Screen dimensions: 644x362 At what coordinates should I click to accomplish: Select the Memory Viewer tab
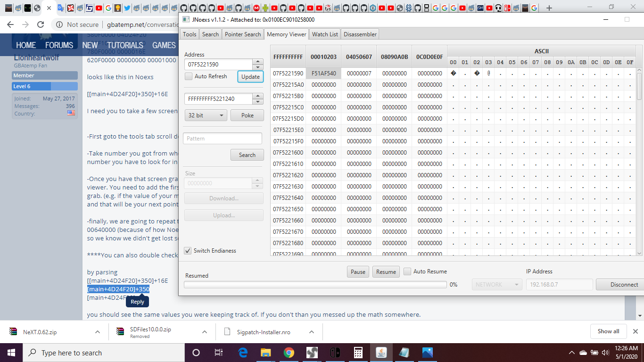(x=287, y=34)
